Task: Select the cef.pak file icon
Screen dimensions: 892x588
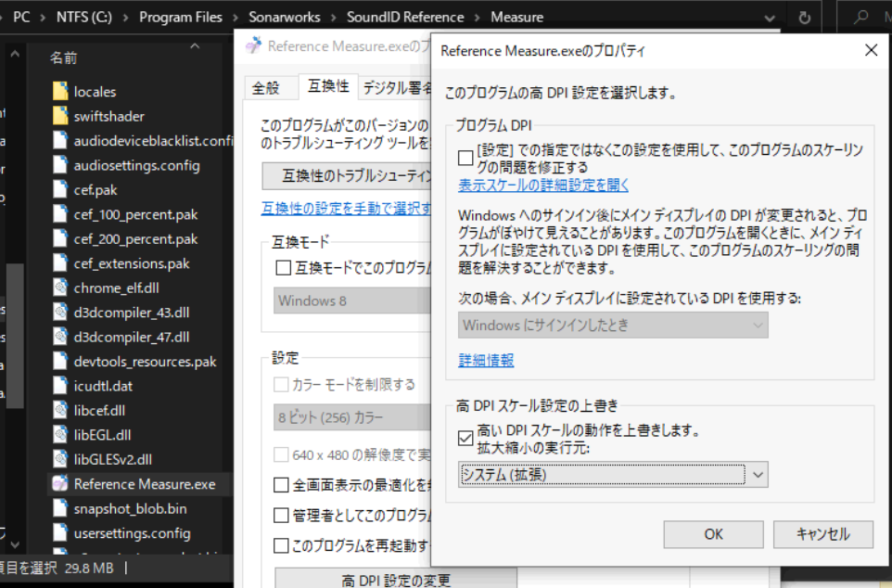Action: click(60, 189)
